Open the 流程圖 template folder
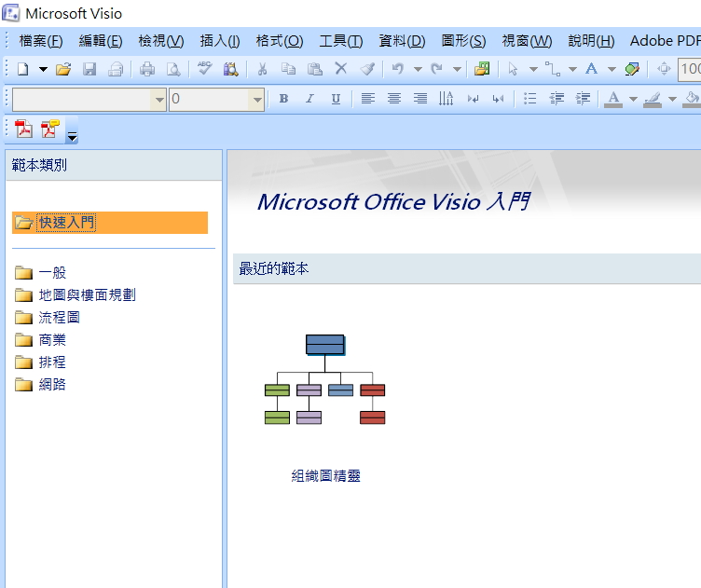 (x=48, y=317)
